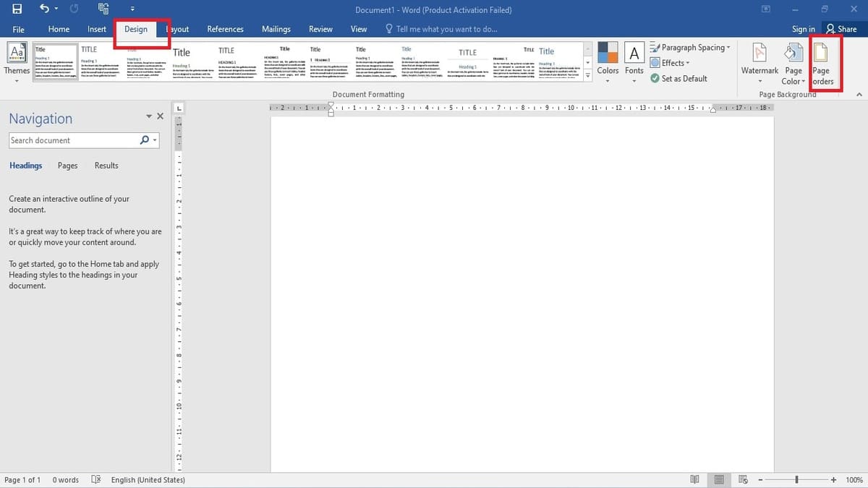Select the first highlighted style set thumbnail
The image size is (868, 488).
tap(55, 62)
